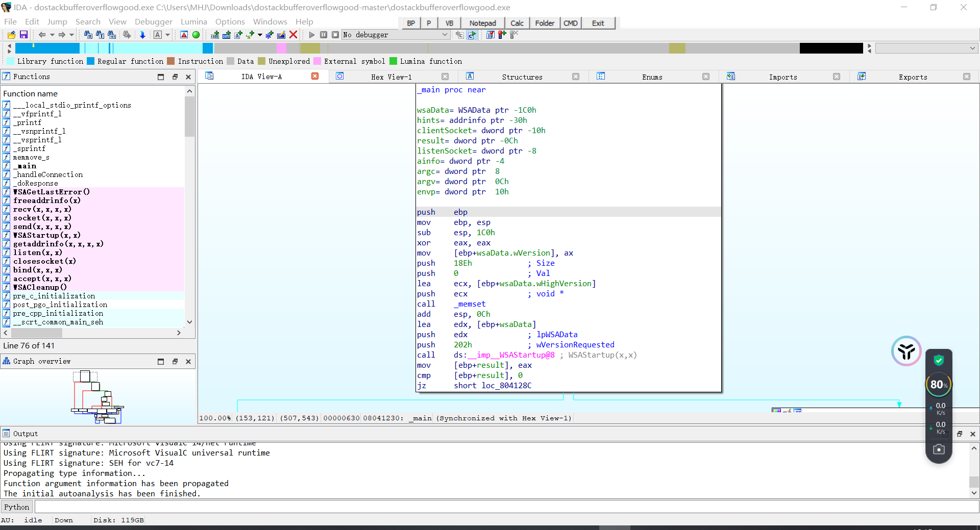The height and width of the screenshot is (530, 980).
Task: Click the Python command input field
Action: tap(505, 507)
